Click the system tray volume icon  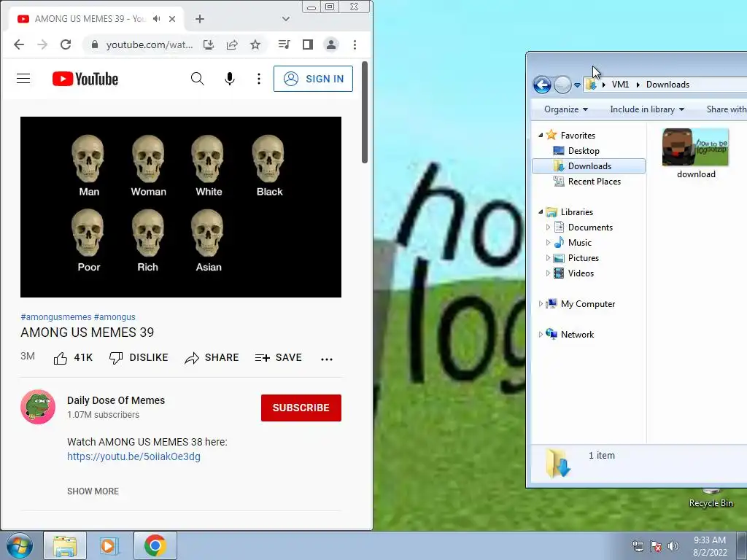(673, 546)
